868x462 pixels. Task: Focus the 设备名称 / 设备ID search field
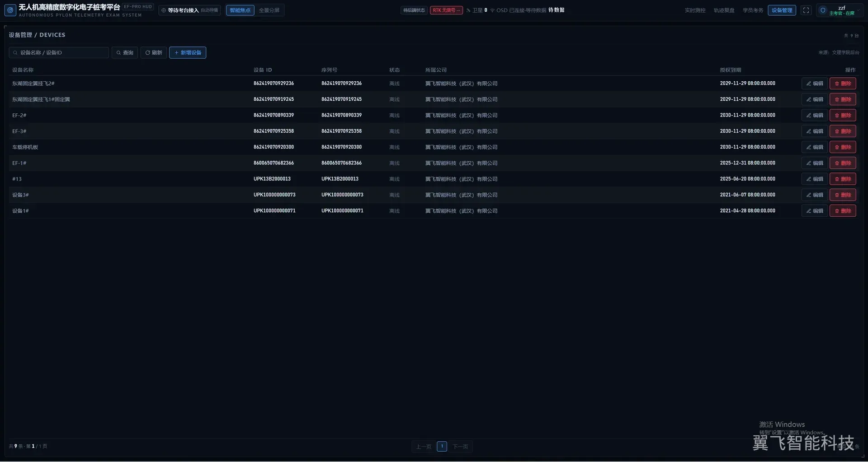pyautogui.click(x=59, y=52)
